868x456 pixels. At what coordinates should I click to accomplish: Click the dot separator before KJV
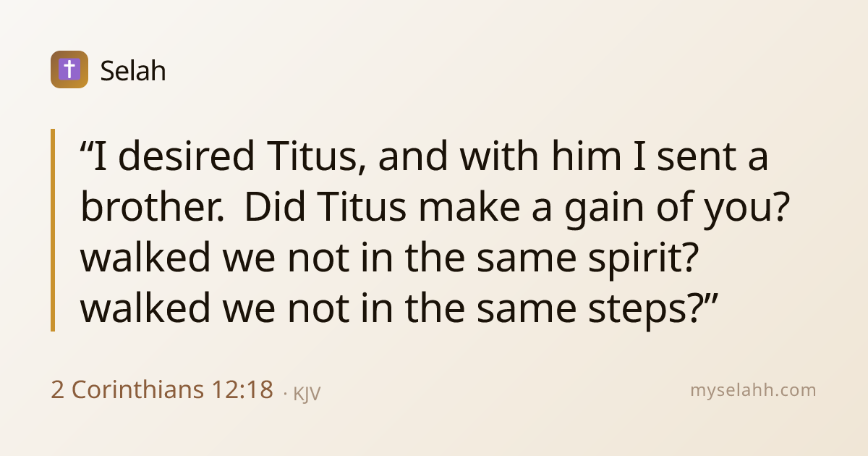285,394
